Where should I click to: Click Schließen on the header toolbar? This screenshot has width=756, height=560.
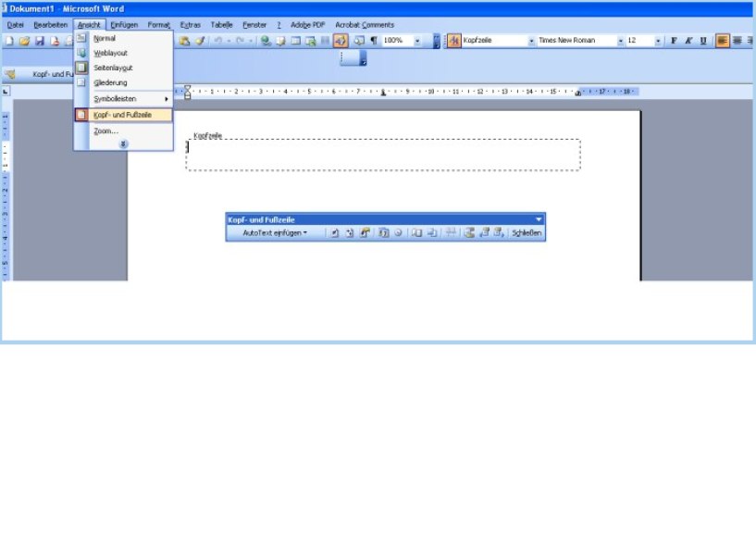tap(527, 233)
